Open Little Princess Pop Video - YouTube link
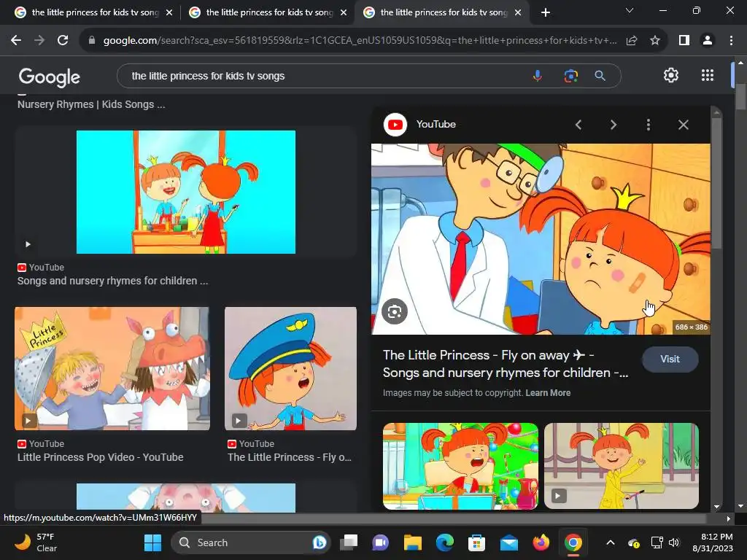 (x=101, y=457)
